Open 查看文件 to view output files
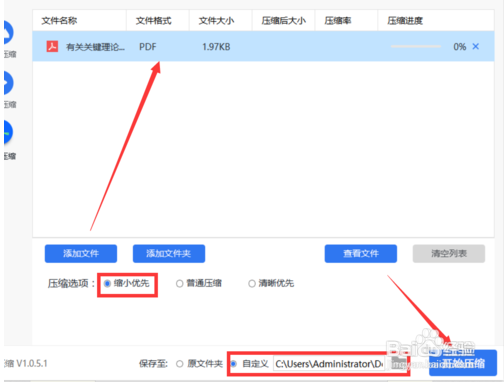This screenshot has height=383, width=504. [x=361, y=254]
